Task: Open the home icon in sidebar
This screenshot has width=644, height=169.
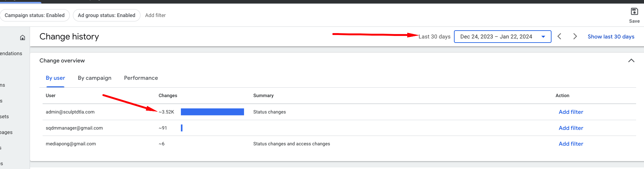Action: (22, 38)
